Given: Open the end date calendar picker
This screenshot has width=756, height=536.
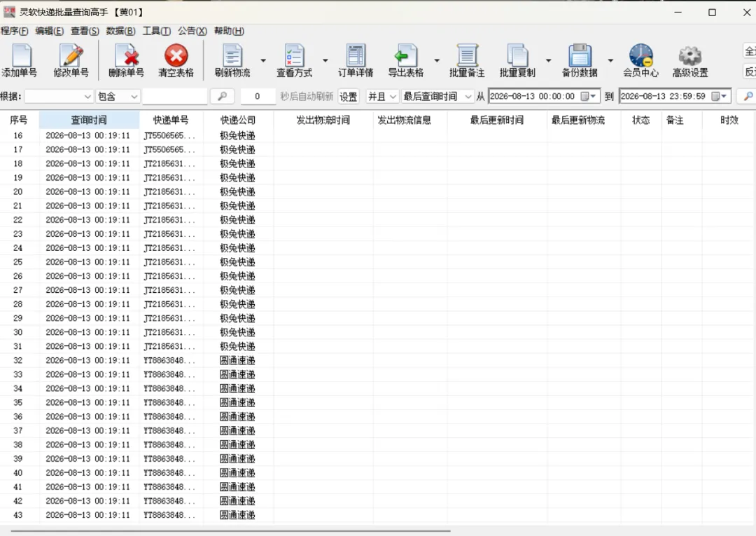Looking at the screenshot, I should [x=720, y=97].
